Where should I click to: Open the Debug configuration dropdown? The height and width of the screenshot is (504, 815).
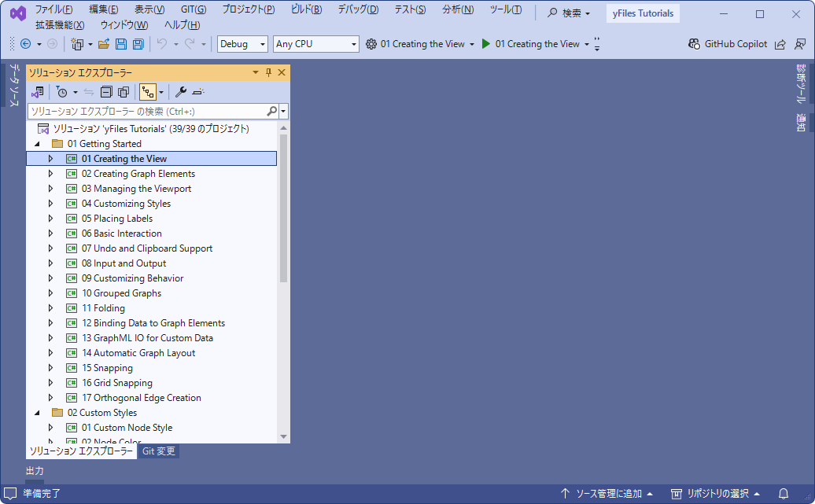242,44
